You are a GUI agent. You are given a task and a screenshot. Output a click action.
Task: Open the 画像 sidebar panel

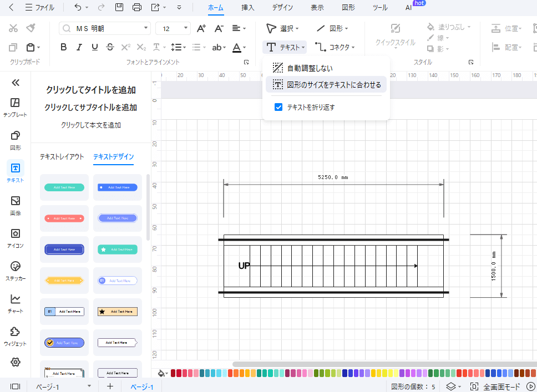[x=15, y=206]
